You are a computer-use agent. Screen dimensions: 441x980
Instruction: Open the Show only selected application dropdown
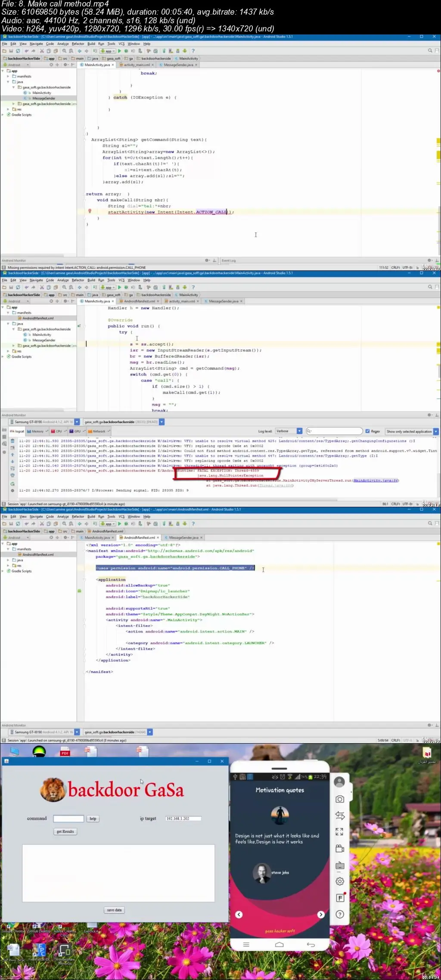(412, 431)
